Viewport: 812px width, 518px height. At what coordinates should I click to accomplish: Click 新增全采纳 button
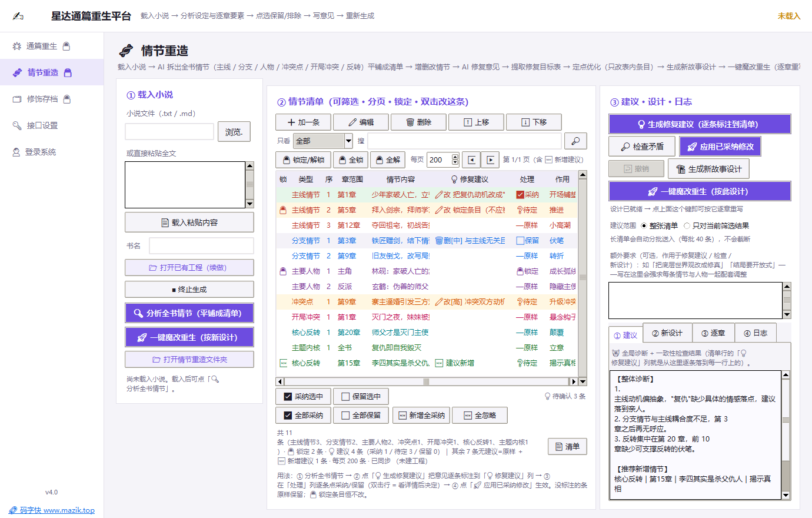tap(421, 415)
